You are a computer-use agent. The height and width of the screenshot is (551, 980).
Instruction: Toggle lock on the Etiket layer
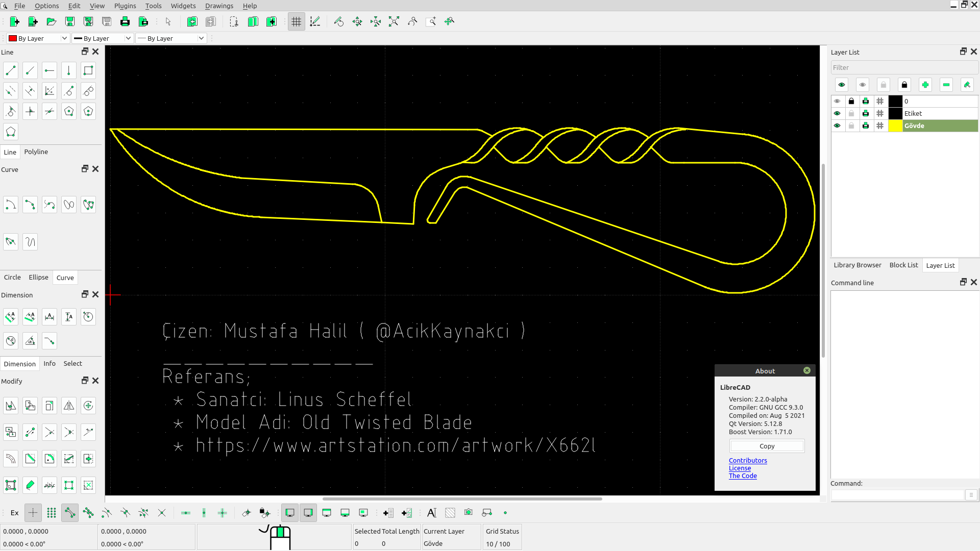click(x=851, y=113)
